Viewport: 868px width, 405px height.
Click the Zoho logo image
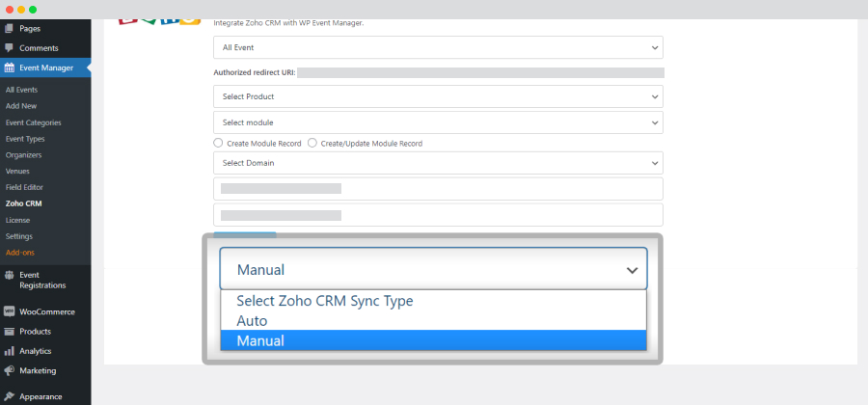click(158, 21)
